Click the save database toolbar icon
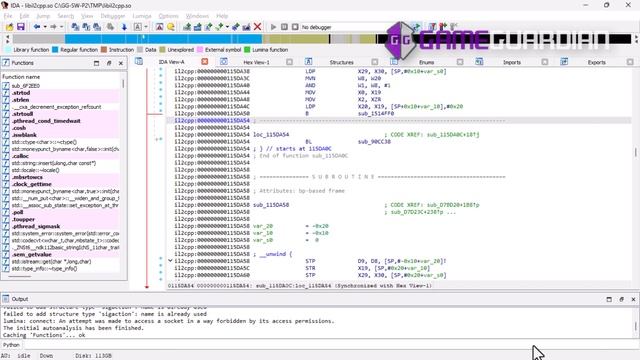This screenshot has width=640, height=360. tap(20, 27)
